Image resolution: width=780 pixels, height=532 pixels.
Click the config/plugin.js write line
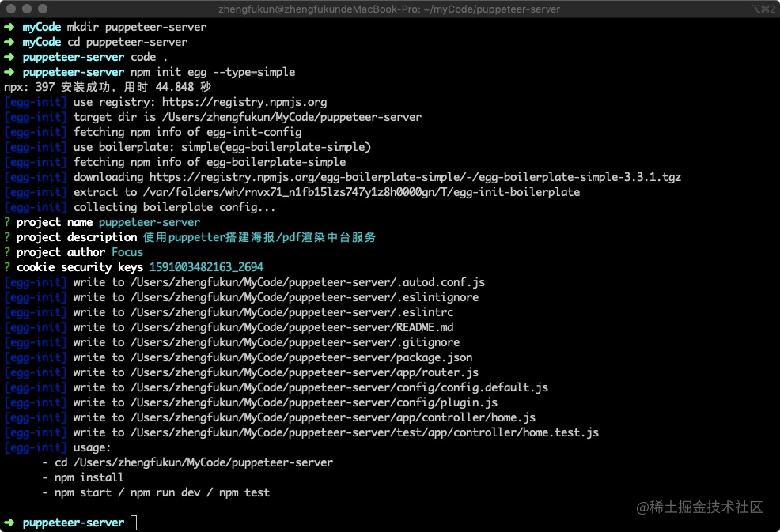point(251,402)
